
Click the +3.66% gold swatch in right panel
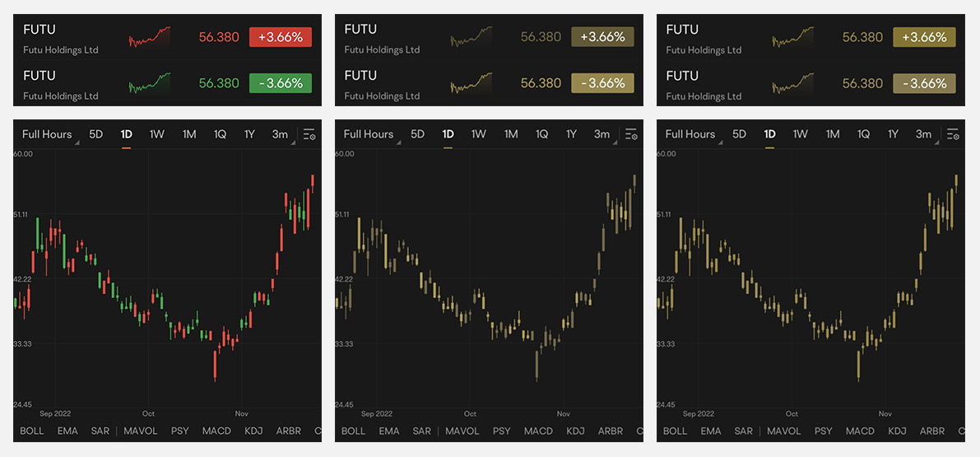[924, 37]
